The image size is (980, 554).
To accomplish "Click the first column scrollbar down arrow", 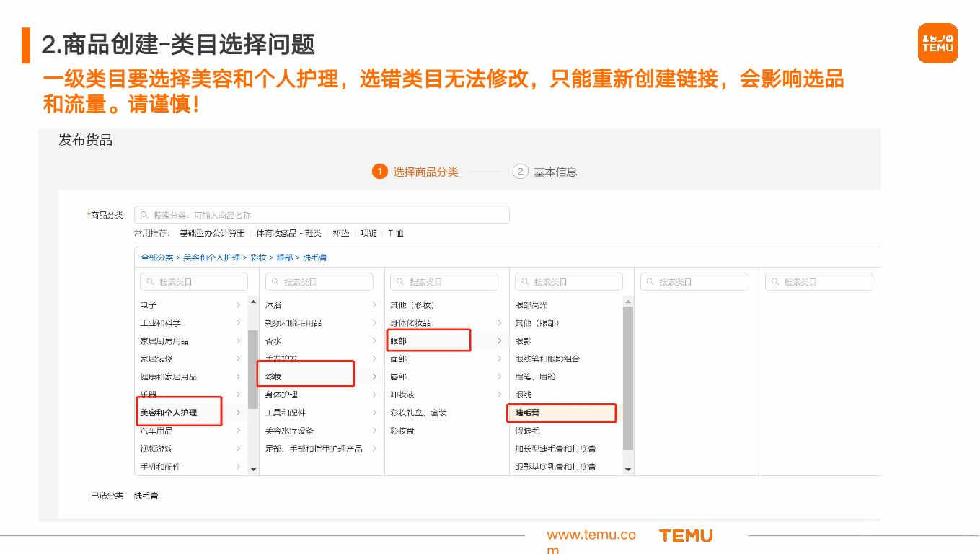I will point(253,470).
